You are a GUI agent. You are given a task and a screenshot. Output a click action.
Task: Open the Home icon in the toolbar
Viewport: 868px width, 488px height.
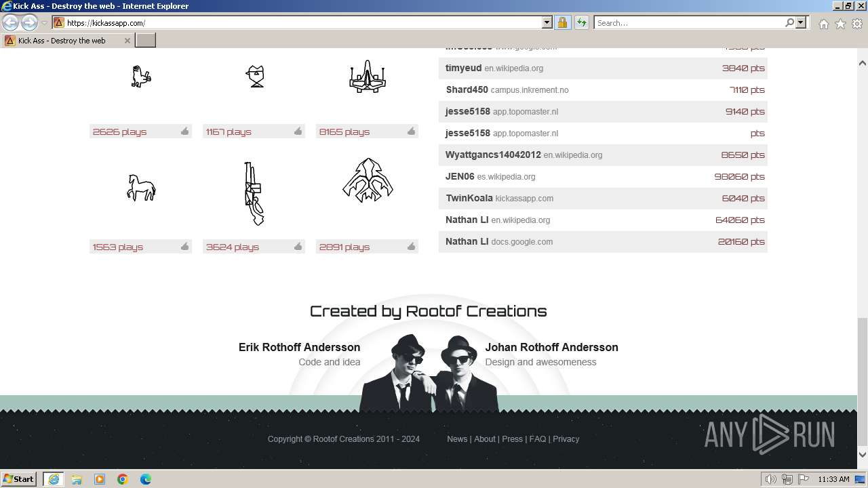tap(823, 24)
